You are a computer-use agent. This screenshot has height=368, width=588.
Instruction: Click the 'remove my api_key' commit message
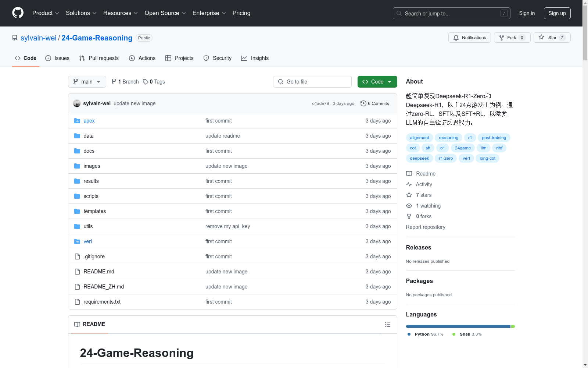tap(228, 226)
